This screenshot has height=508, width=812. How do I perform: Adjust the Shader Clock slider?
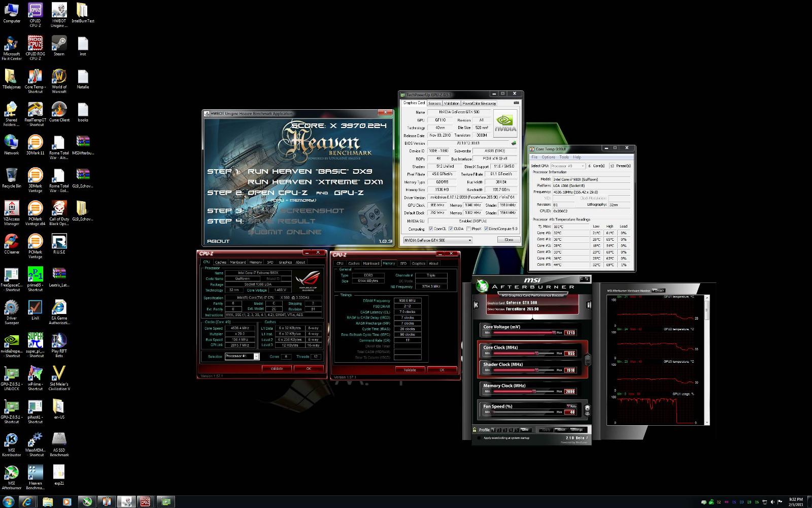pyautogui.click(x=523, y=370)
